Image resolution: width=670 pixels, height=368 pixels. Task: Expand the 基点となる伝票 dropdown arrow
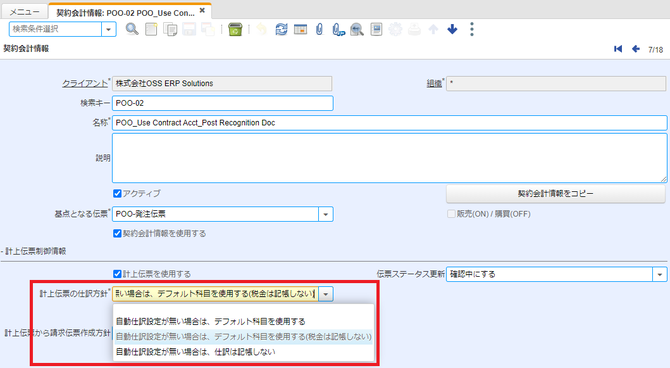[x=326, y=214]
